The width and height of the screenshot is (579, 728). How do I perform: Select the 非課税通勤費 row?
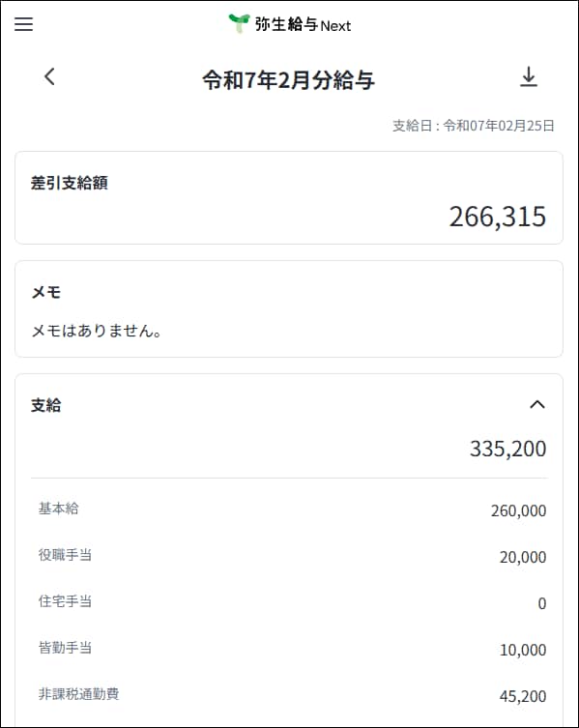click(289, 695)
